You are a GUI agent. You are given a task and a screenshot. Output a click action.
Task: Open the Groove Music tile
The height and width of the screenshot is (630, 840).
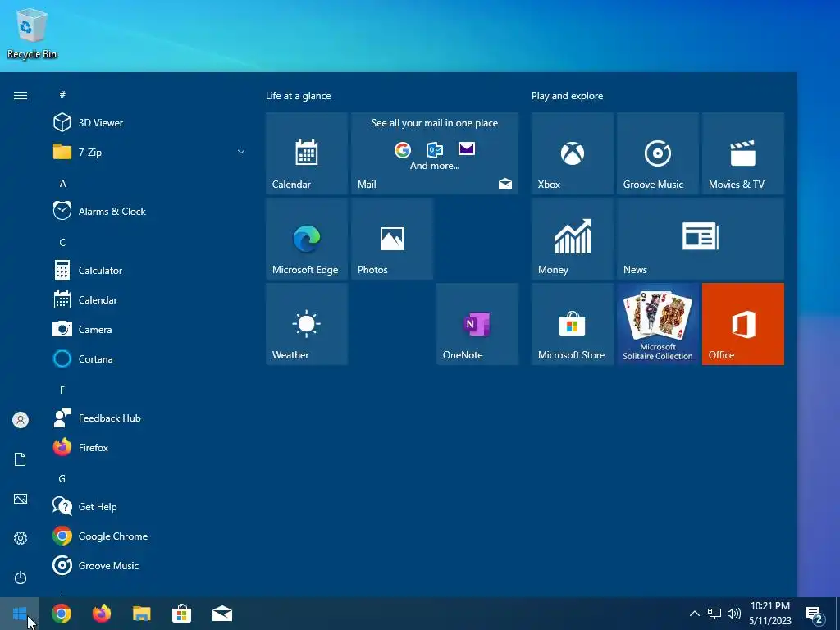(x=658, y=153)
